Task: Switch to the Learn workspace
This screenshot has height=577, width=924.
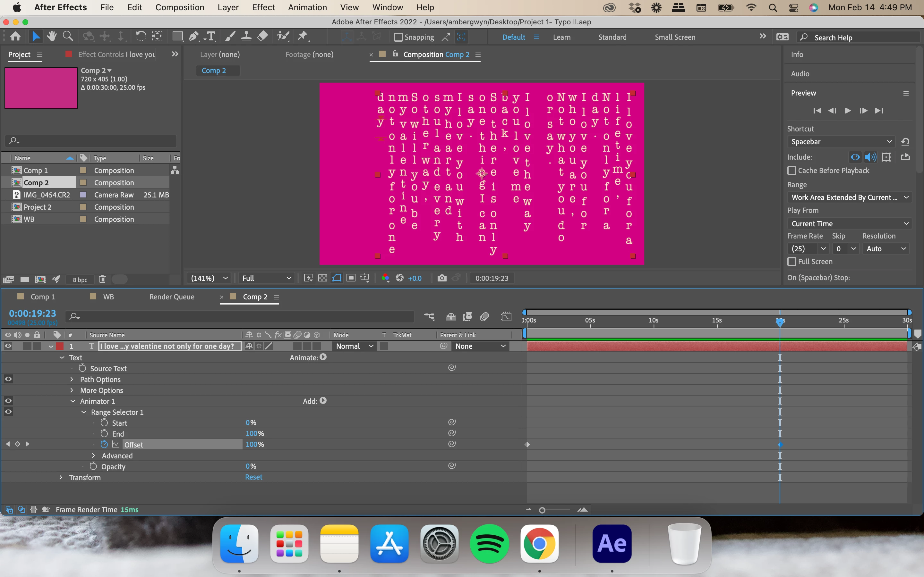Action: pyautogui.click(x=561, y=37)
